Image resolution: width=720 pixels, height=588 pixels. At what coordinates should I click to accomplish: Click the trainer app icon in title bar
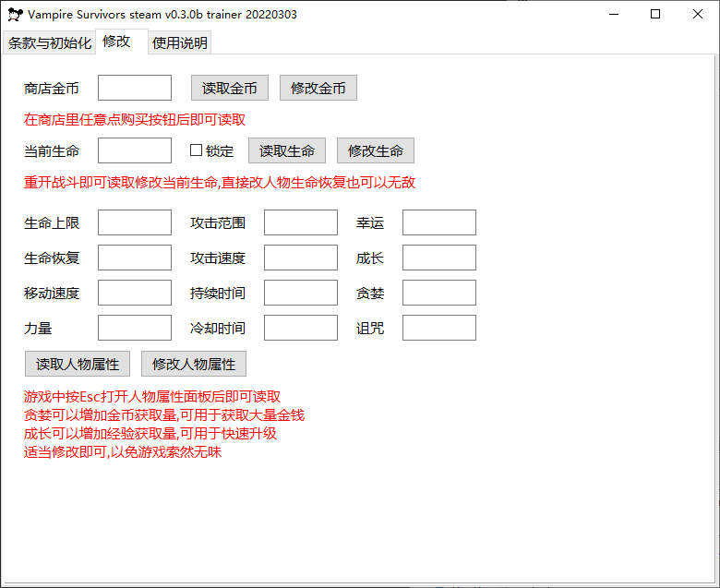coord(15,15)
